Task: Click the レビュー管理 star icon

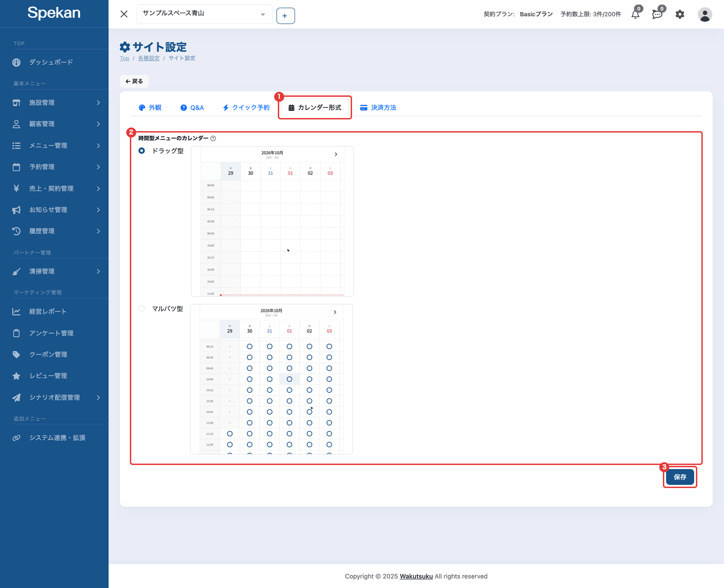Action: (16, 376)
